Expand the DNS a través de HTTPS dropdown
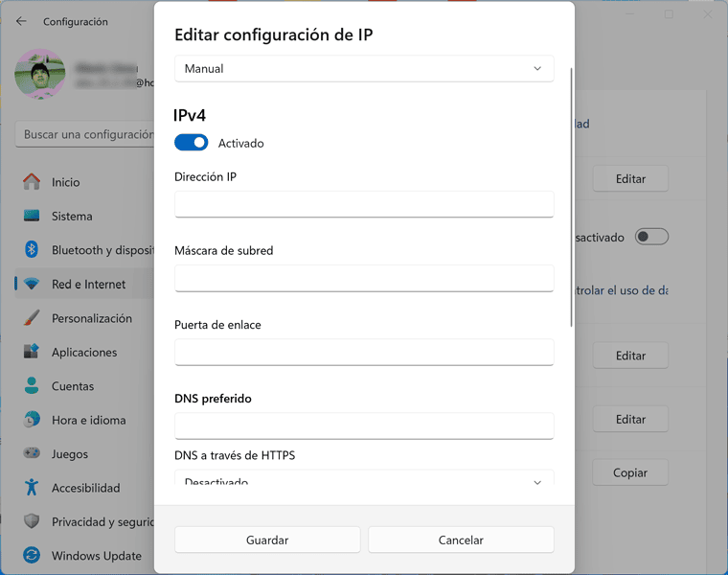This screenshot has width=728, height=575. pos(364,477)
